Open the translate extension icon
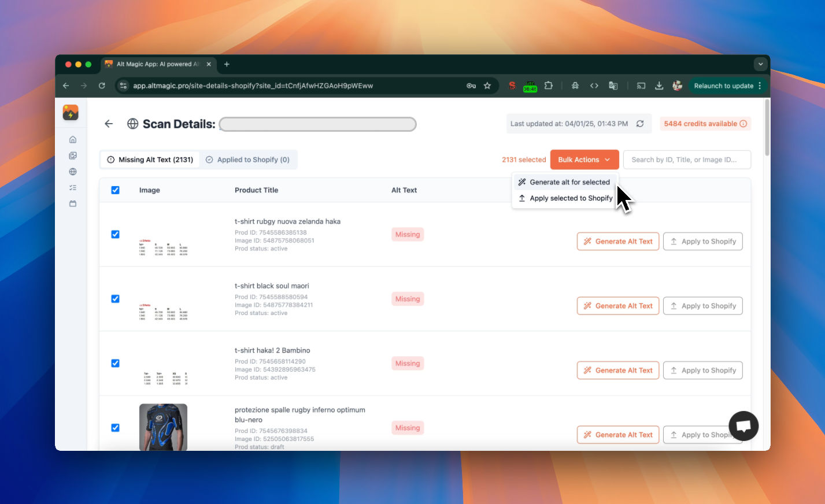Image resolution: width=825 pixels, height=504 pixels. (613, 86)
